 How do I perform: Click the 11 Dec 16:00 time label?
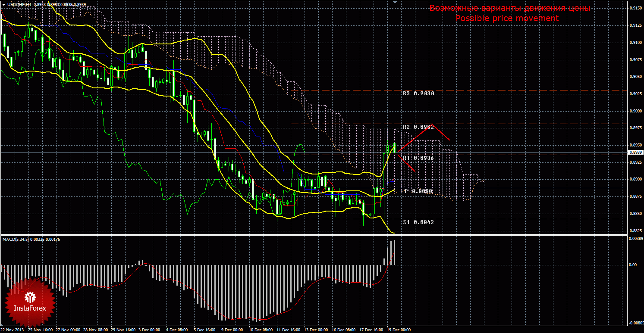pyautogui.click(x=289, y=330)
